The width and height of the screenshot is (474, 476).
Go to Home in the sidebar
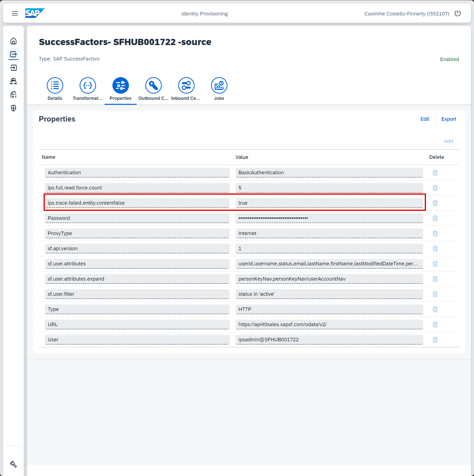pos(13,41)
